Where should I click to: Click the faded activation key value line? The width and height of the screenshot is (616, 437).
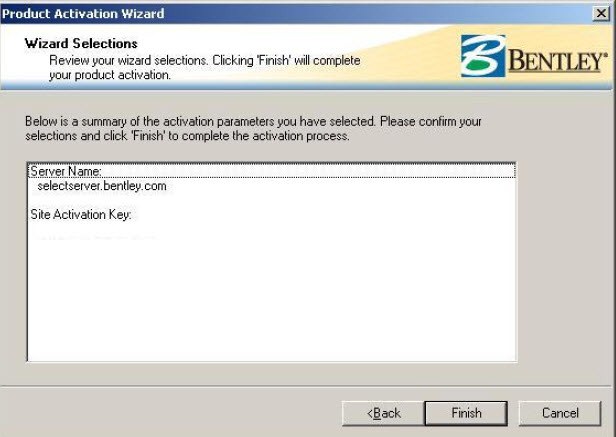94,238
